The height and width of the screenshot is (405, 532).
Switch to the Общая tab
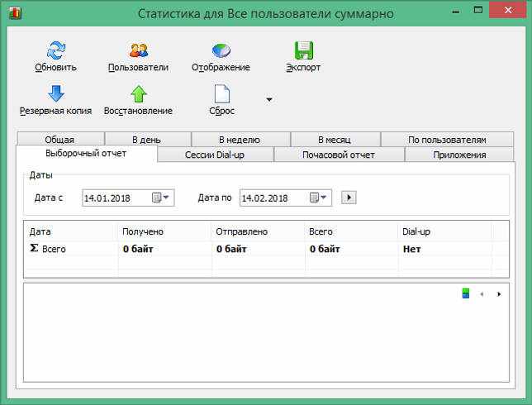[x=60, y=139]
